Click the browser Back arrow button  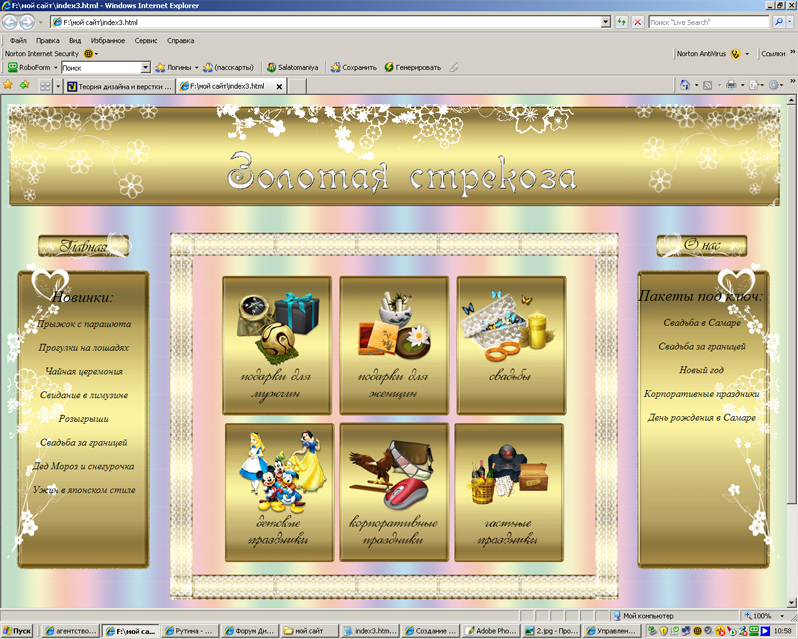[x=9, y=22]
